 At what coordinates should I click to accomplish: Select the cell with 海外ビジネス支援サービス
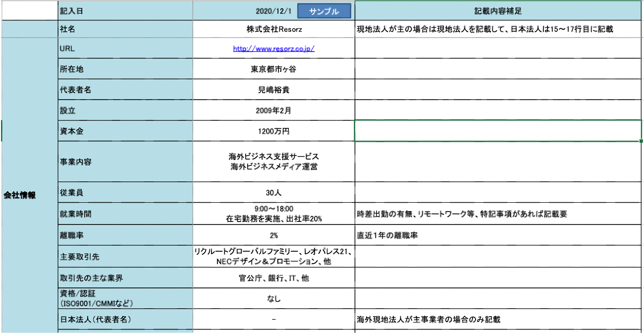coord(274,162)
